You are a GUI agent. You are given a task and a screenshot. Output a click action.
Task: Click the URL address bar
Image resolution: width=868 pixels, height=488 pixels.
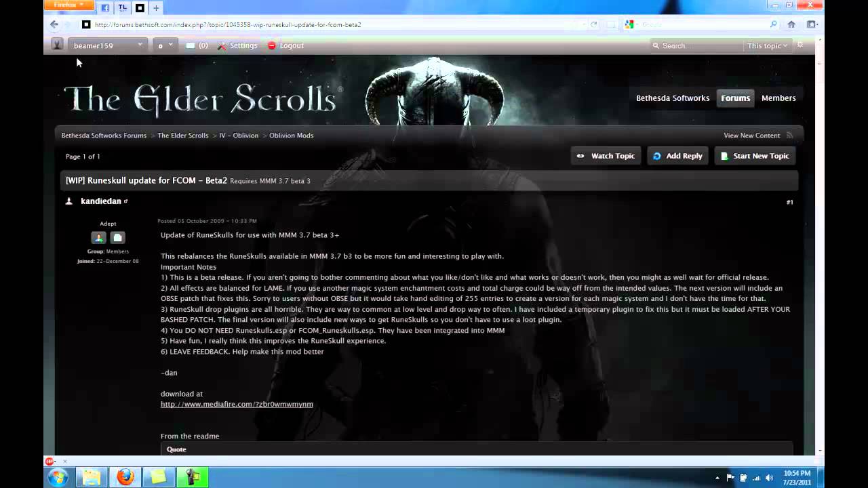click(332, 24)
